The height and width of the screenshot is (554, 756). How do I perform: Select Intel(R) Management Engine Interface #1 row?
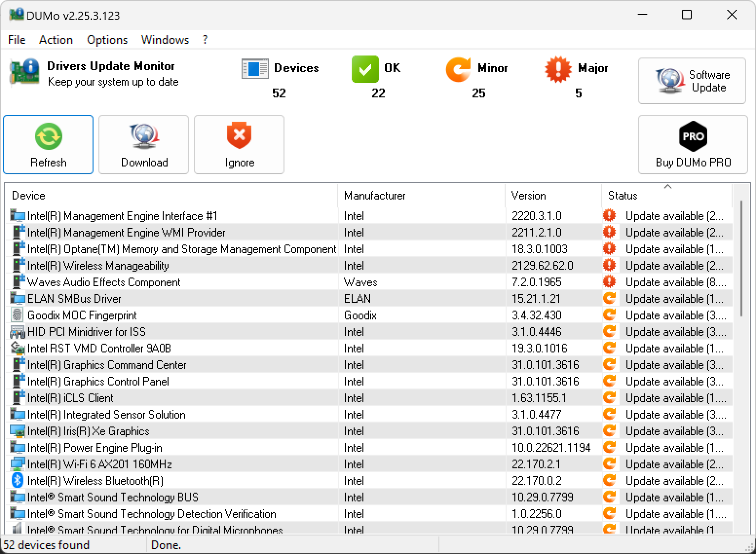[369, 216]
